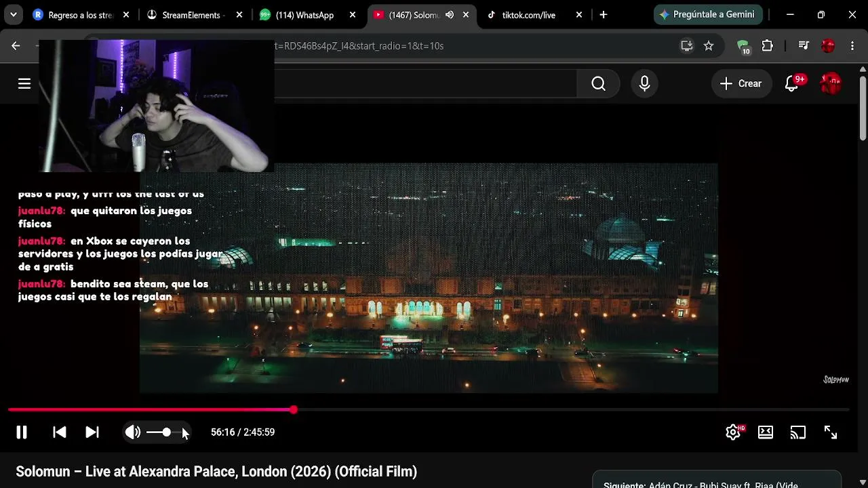Open the Chrome extensions puzzle menu

767,45
